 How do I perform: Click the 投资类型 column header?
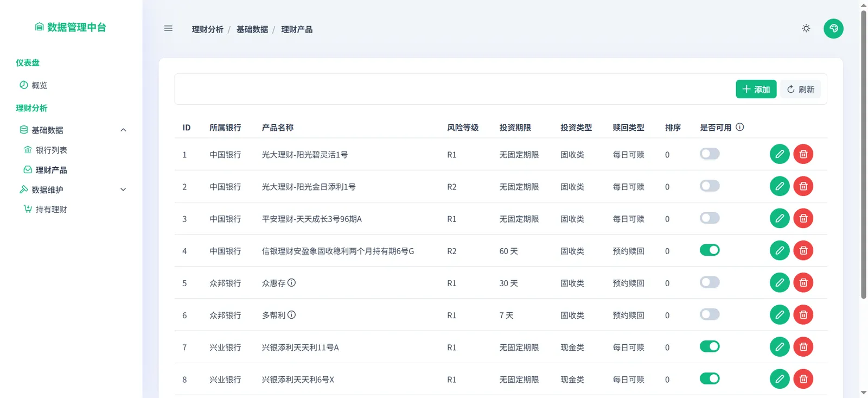576,128
